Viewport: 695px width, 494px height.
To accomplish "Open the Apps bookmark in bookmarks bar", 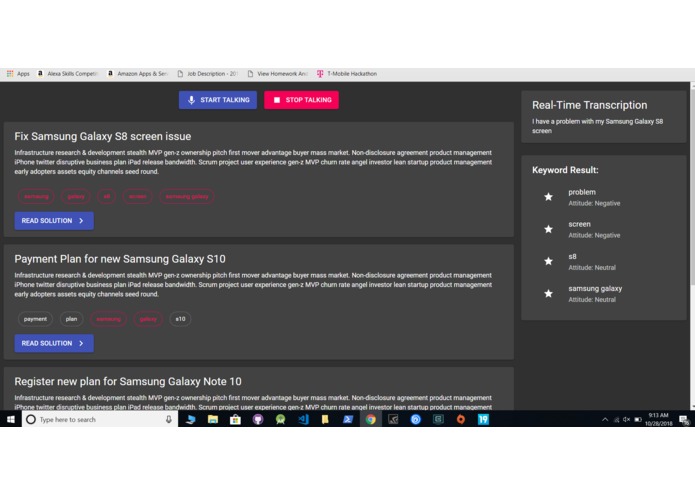I will (x=18, y=74).
